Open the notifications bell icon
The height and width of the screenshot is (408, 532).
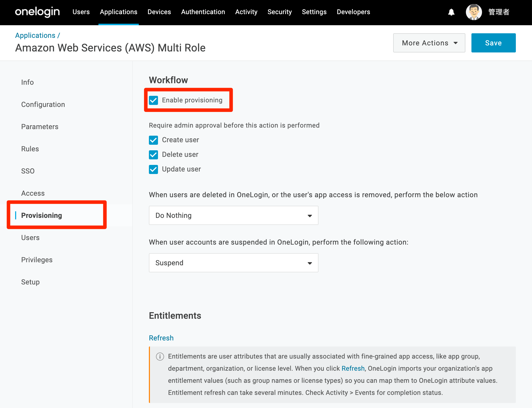click(x=451, y=12)
